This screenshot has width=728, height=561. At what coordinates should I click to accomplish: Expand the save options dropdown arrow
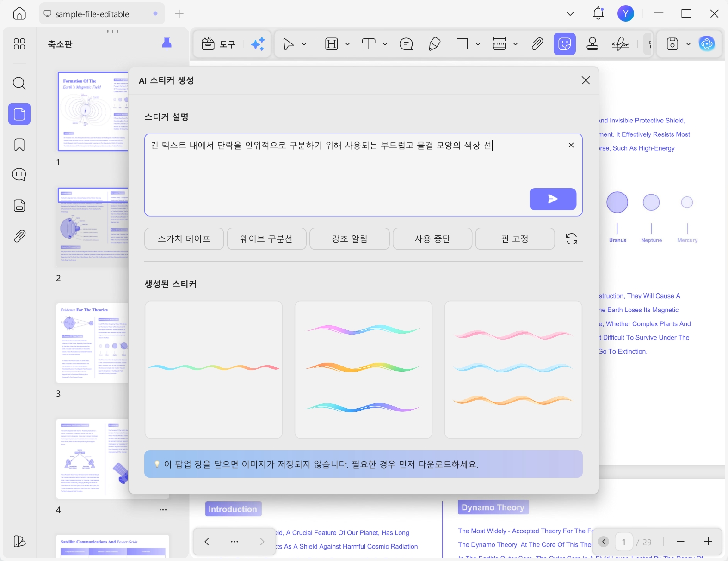(688, 44)
